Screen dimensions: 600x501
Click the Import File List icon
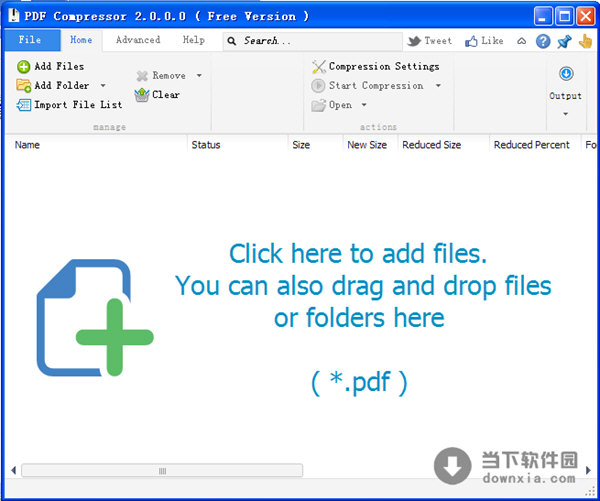pos(24,105)
